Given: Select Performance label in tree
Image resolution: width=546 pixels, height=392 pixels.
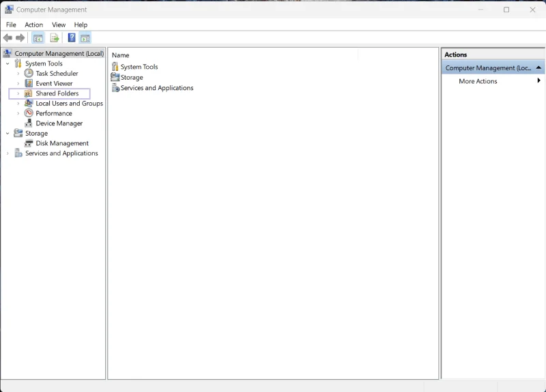Looking at the screenshot, I should point(54,113).
